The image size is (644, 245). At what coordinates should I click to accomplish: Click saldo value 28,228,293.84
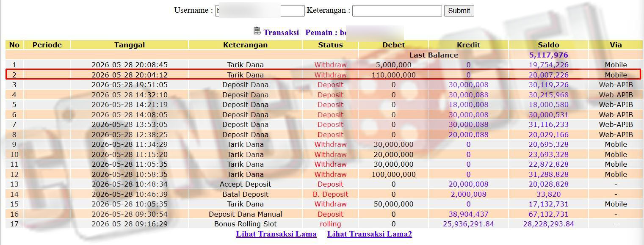548,224
